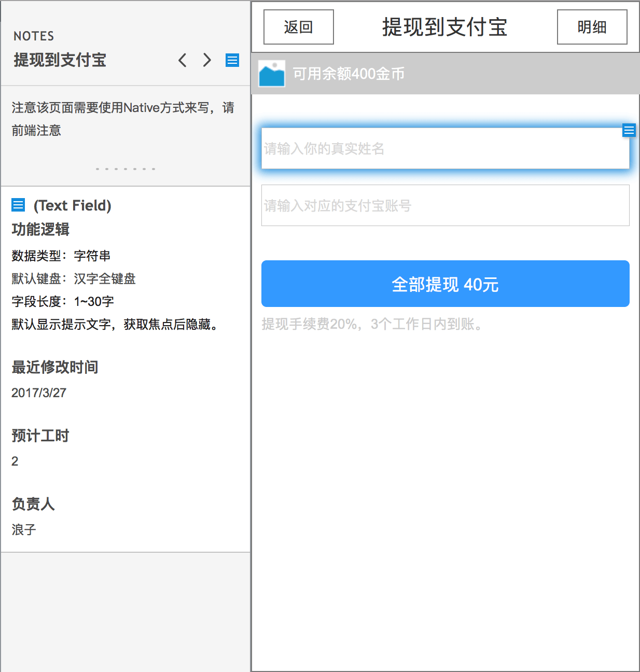Click the 功能逻辑 heading
The image size is (640, 672).
coord(40,229)
